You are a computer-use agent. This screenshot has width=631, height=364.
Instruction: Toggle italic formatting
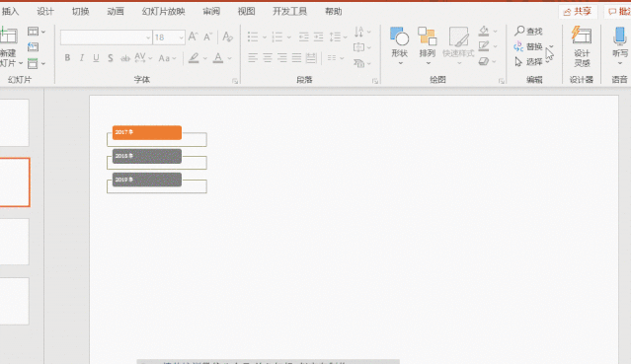[x=82, y=58]
